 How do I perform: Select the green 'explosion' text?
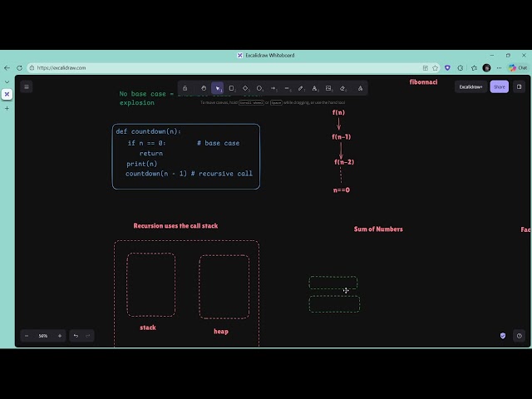tap(136, 103)
